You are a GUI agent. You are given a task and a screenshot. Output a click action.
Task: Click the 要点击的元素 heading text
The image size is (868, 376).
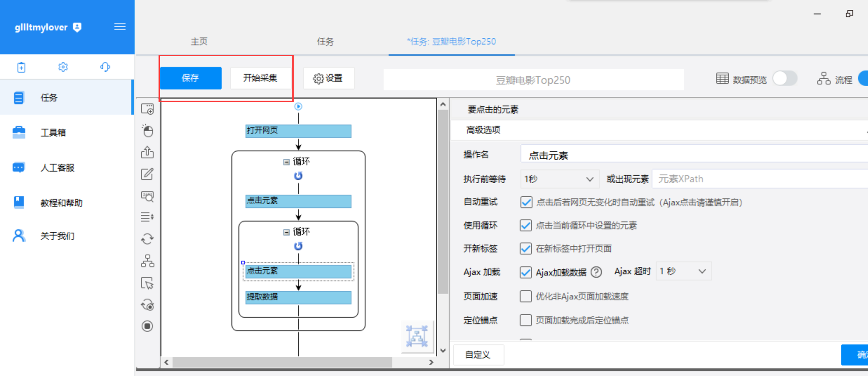pyautogui.click(x=493, y=110)
